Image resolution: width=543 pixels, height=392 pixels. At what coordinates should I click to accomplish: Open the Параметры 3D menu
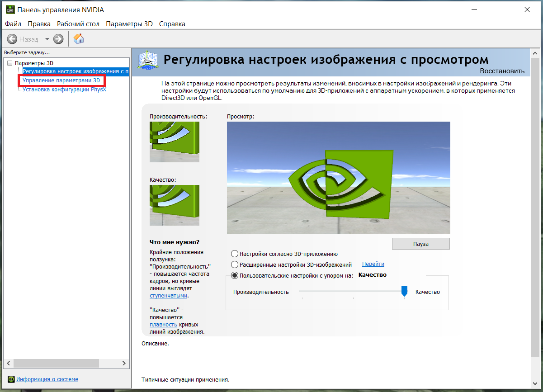129,24
